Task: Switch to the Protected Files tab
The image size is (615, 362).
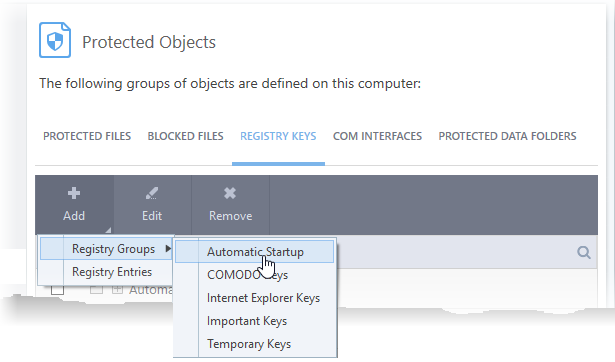Action: coord(87,136)
